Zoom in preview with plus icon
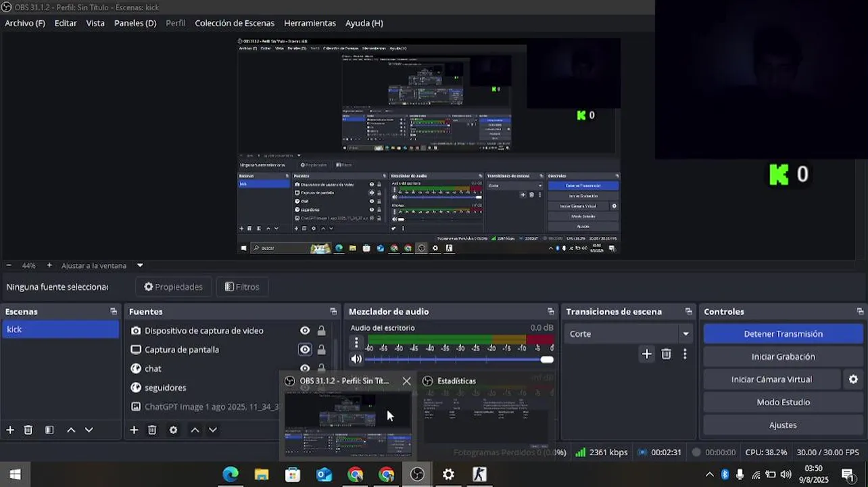The height and width of the screenshot is (487, 868). (49, 266)
